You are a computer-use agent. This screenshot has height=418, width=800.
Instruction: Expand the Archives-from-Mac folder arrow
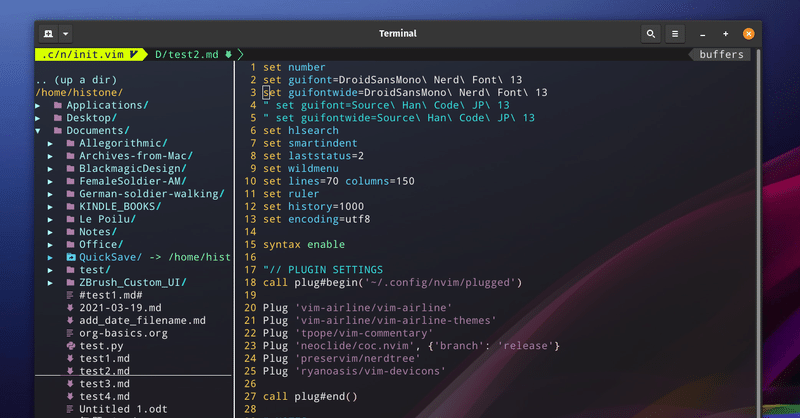(50, 156)
